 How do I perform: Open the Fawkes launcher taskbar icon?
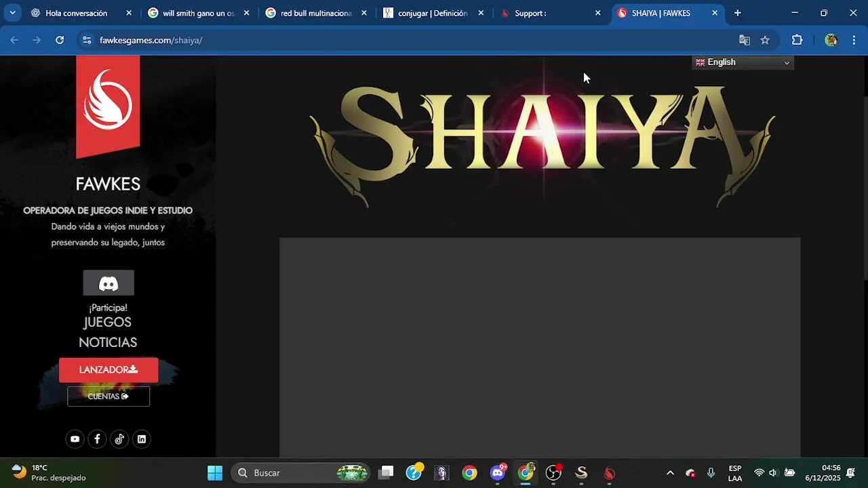[610, 473]
